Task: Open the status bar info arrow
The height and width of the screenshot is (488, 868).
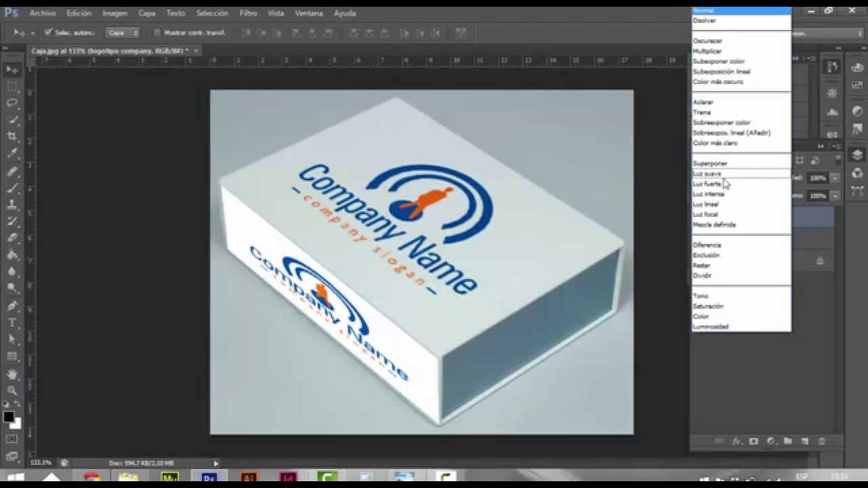Action: pyautogui.click(x=216, y=463)
